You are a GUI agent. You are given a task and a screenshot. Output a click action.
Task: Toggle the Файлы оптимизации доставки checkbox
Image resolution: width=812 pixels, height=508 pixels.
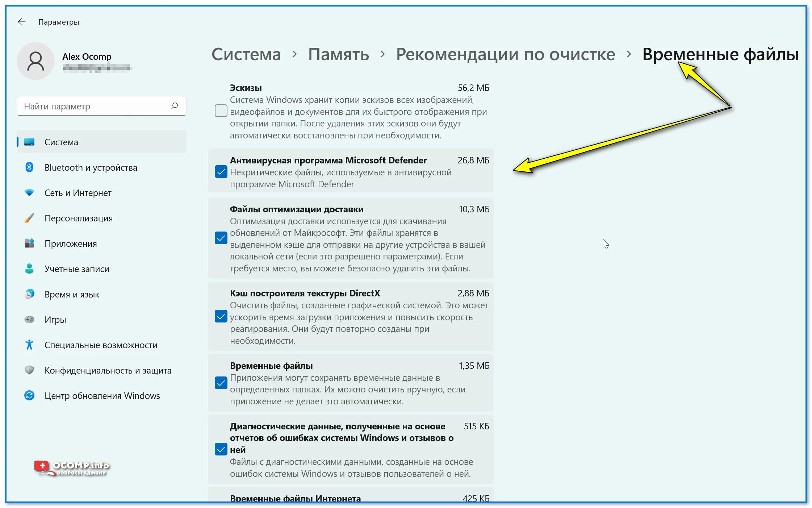click(x=221, y=238)
